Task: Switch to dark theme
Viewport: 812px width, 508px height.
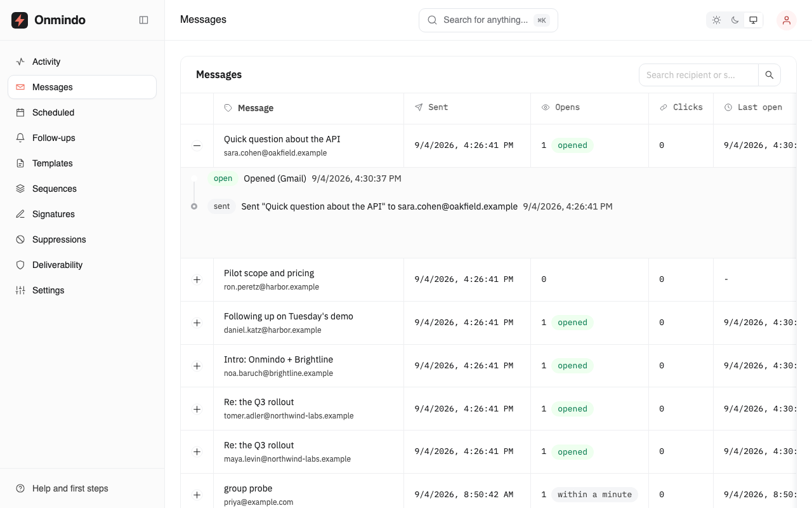Action: coord(735,20)
